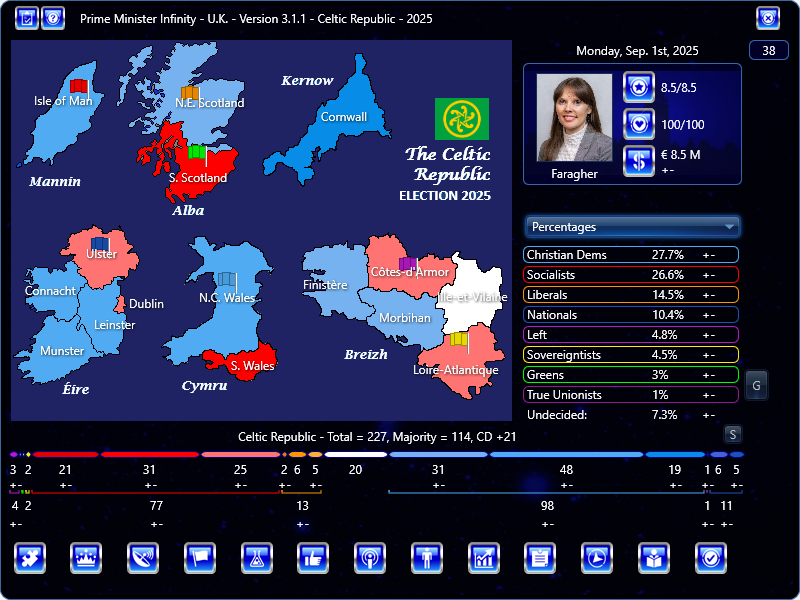
Task: Click the crown icon in bottom toolbar
Action: [86, 558]
